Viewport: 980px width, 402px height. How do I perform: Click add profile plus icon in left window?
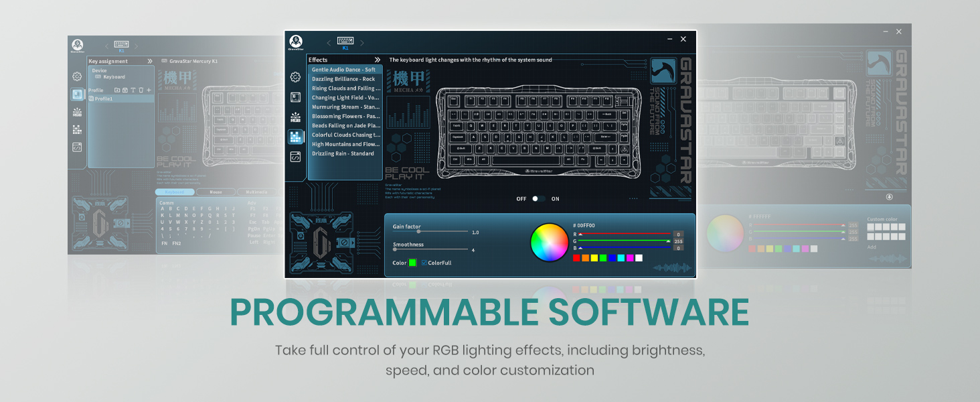coord(149,90)
